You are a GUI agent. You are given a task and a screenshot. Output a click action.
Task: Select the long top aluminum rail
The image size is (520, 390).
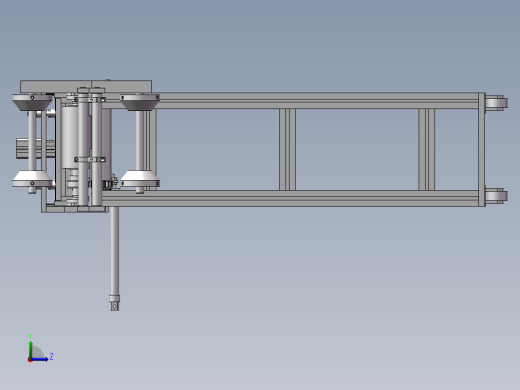tap(290, 101)
